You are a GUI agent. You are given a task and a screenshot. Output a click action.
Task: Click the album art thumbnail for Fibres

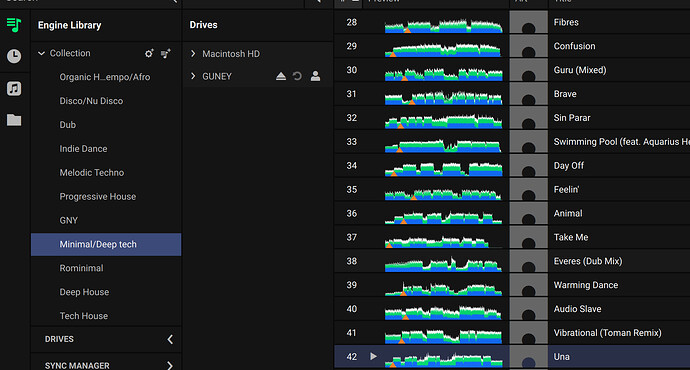click(529, 22)
